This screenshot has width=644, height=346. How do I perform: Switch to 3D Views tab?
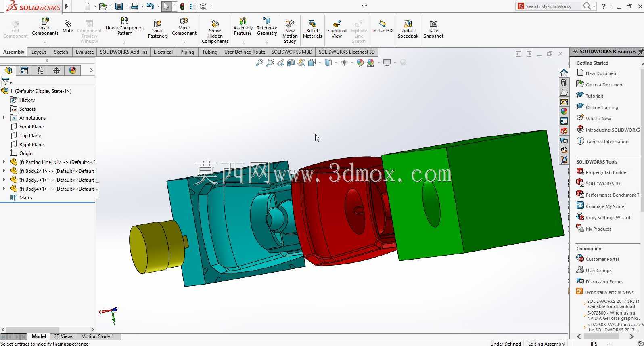pos(63,336)
